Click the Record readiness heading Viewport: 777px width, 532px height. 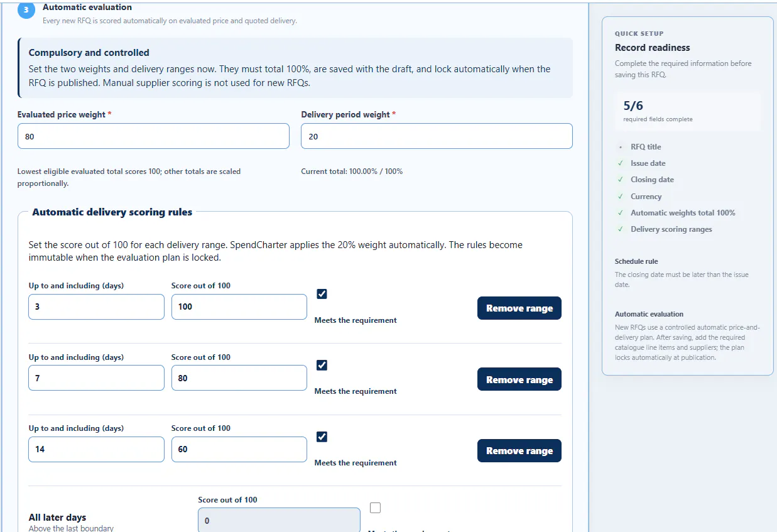652,48
